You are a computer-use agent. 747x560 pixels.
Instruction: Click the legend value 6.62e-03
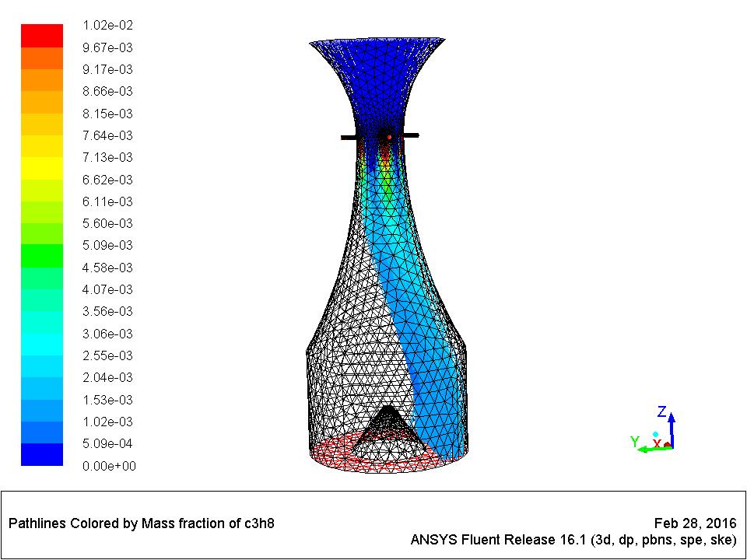click(107, 180)
